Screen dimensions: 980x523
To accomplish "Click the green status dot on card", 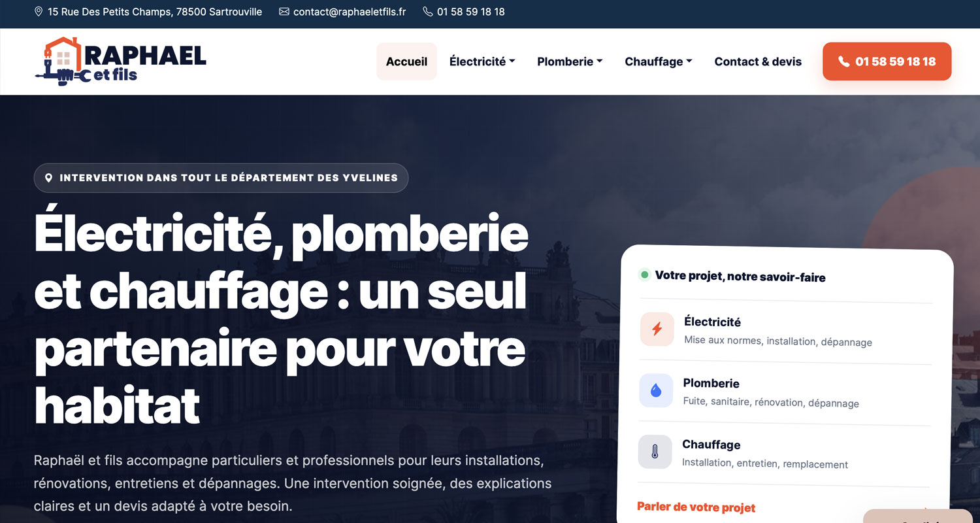I will (x=644, y=275).
